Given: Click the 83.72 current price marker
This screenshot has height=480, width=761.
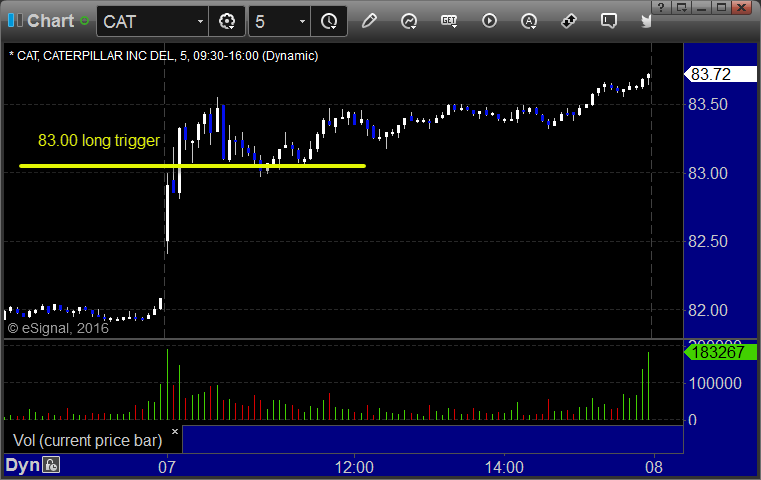Looking at the screenshot, I should coord(720,74).
